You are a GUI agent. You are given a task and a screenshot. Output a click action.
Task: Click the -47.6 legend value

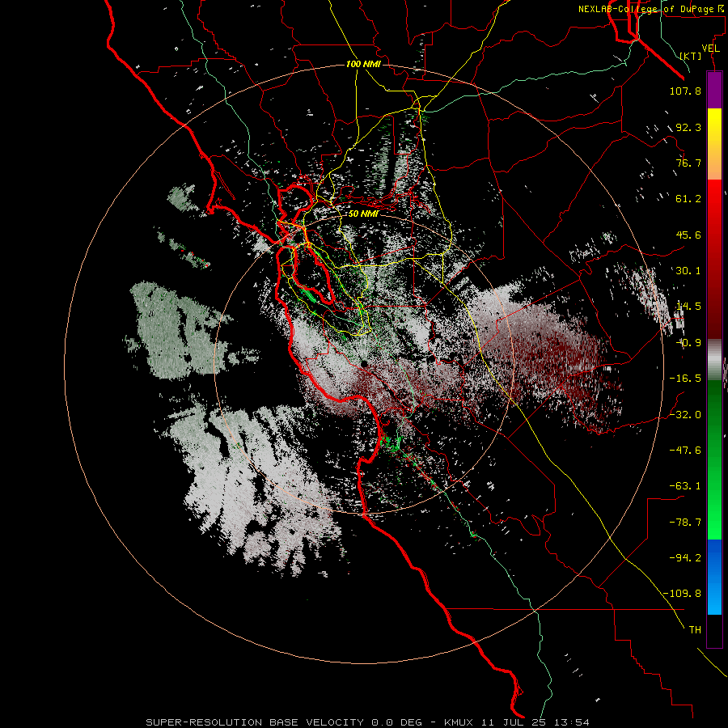tap(685, 451)
